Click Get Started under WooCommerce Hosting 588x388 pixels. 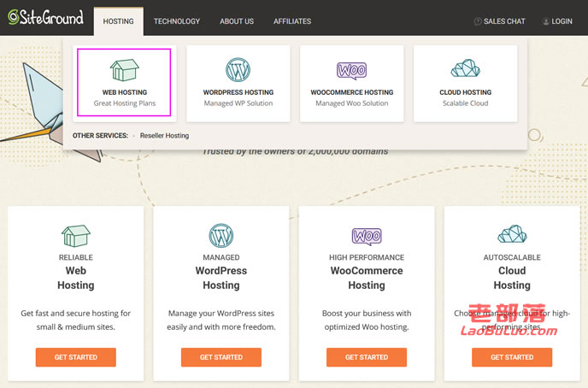point(367,357)
